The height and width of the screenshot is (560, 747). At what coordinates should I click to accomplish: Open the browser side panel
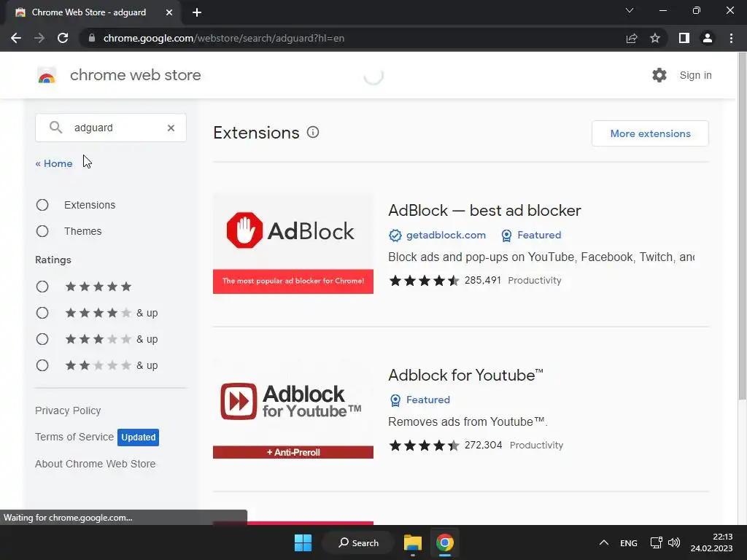click(684, 38)
